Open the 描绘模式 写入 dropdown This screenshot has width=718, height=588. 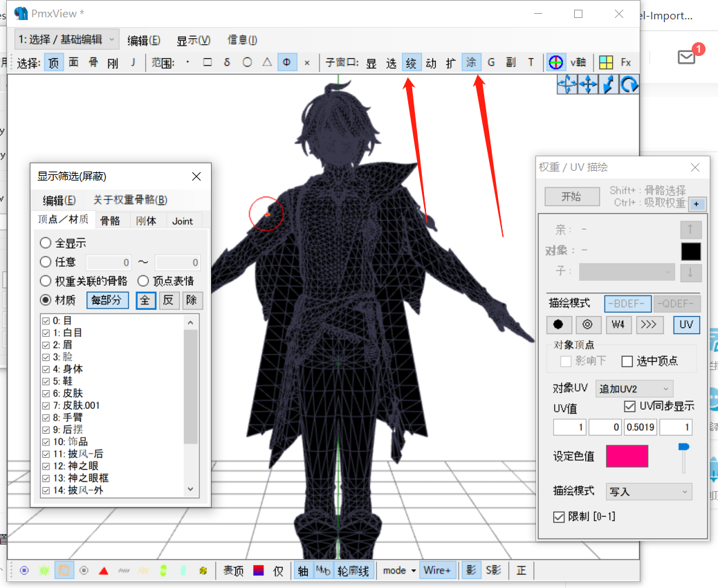coord(649,492)
